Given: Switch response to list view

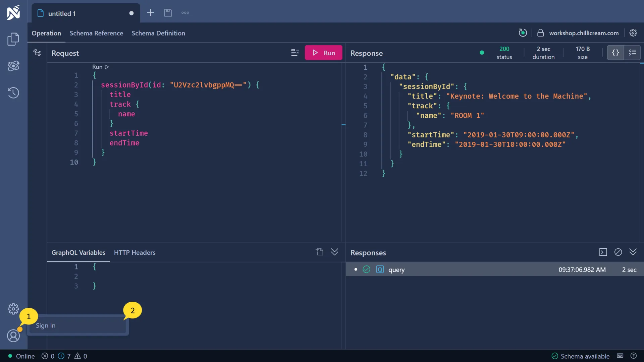Looking at the screenshot, I should 632,53.
